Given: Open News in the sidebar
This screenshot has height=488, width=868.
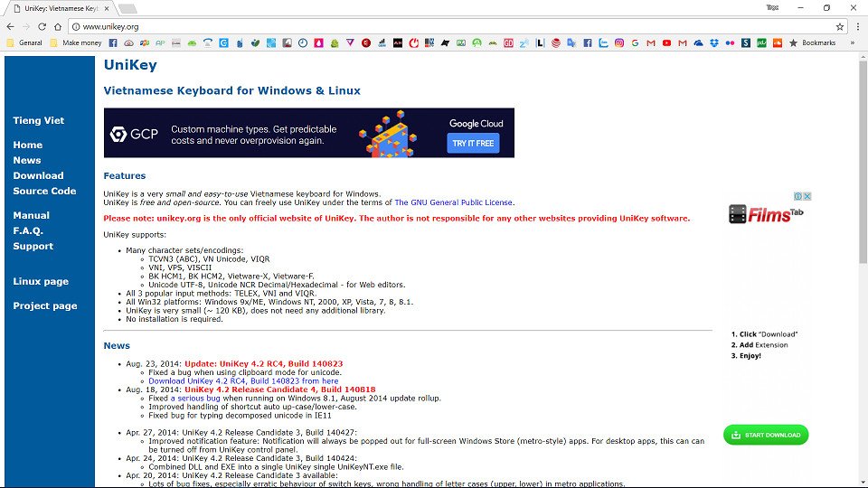Looking at the screenshot, I should click(x=27, y=161).
